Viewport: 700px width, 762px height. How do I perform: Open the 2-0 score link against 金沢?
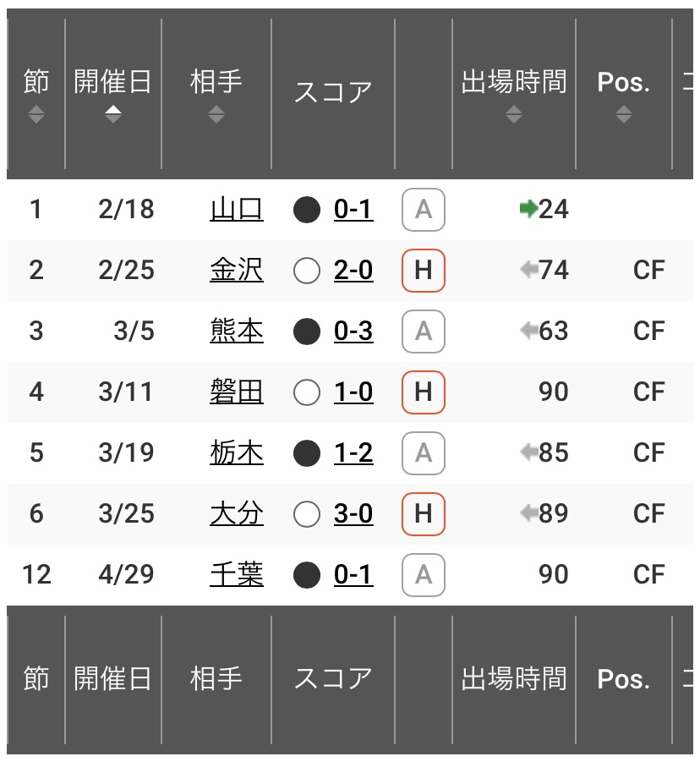(x=353, y=270)
